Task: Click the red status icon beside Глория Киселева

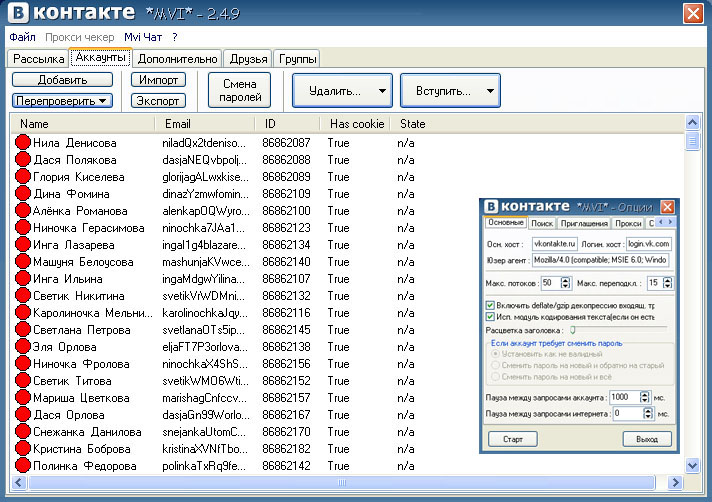Action: click(22, 177)
